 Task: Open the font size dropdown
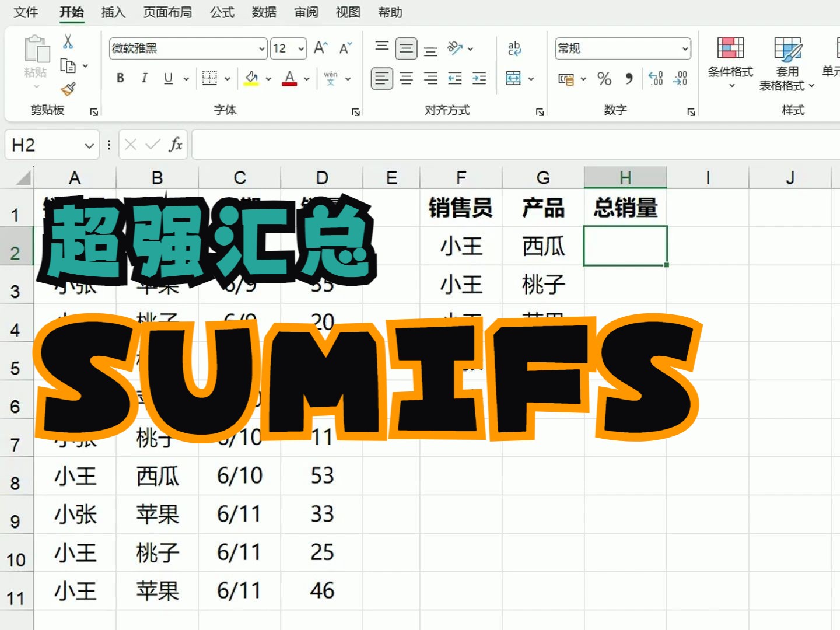pos(299,48)
